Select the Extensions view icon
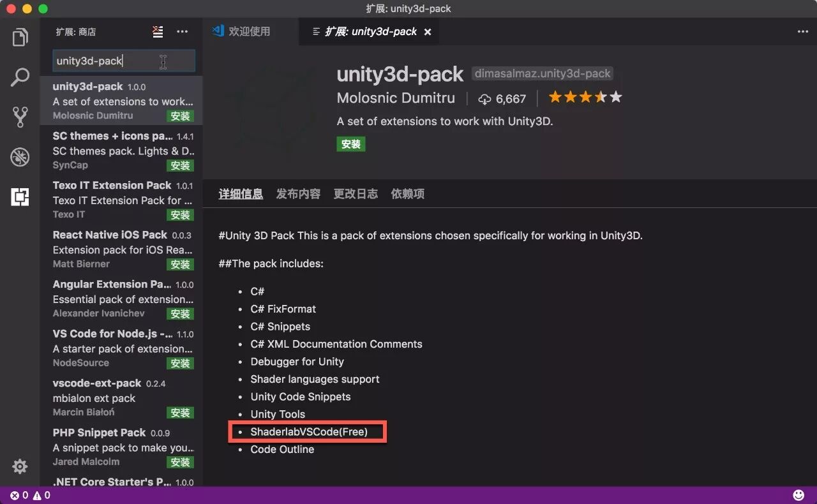Image resolution: width=817 pixels, height=504 pixels. [20, 197]
